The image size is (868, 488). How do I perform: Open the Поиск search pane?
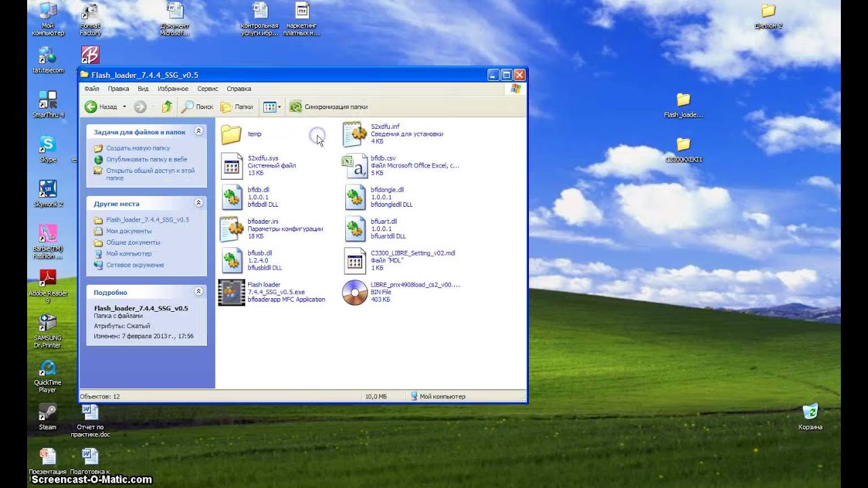pos(197,106)
